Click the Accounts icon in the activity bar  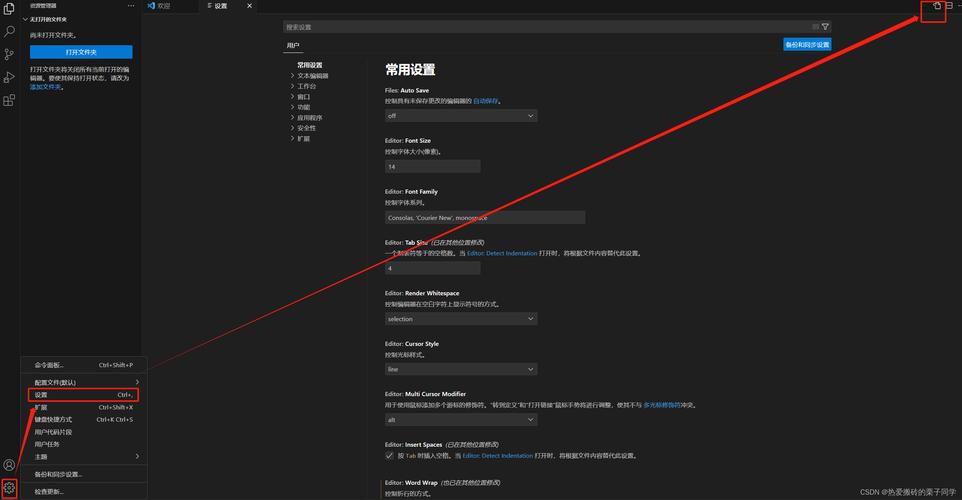click(9, 465)
